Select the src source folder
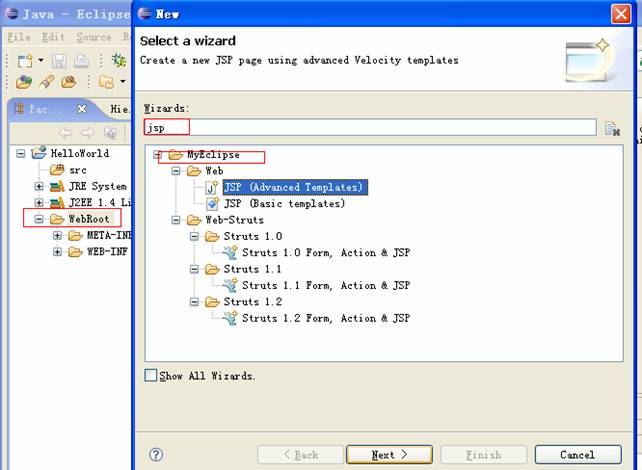This screenshot has height=470, width=642. pos(77,169)
